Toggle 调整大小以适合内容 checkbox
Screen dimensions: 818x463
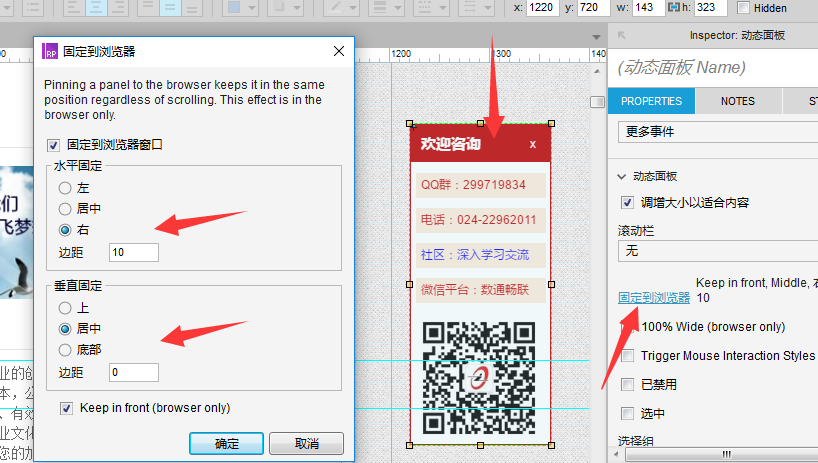click(628, 202)
